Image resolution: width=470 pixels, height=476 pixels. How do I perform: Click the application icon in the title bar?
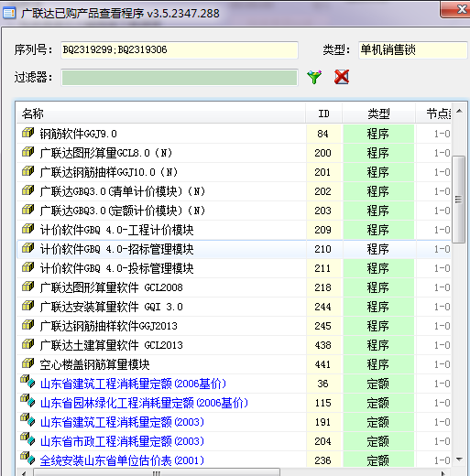pos(9,13)
